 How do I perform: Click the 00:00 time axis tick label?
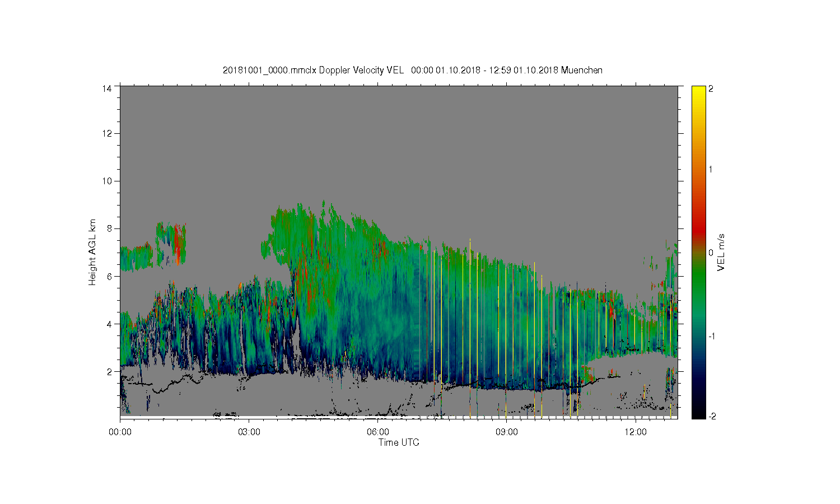[120, 432]
